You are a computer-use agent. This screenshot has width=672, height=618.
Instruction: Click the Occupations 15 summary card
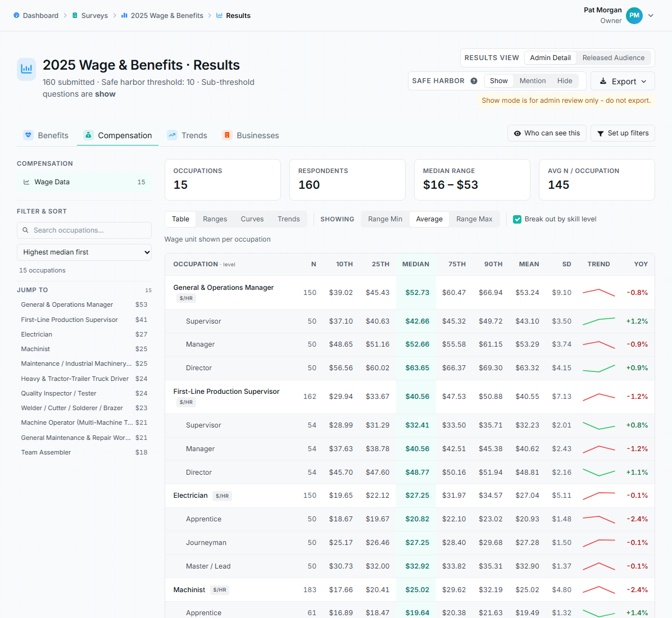(223, 180)
